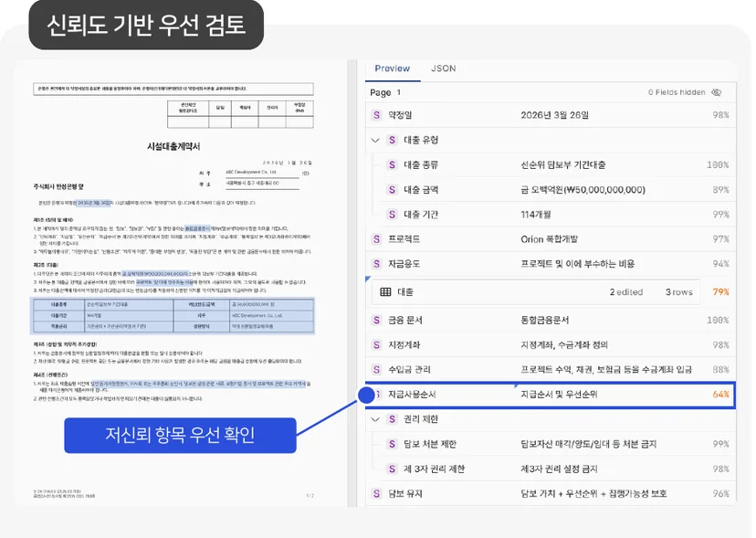Click the 프로젝트 및 이에 부수하는 비용 value
This screenshot has width=756, height=538.
[578, 264]
